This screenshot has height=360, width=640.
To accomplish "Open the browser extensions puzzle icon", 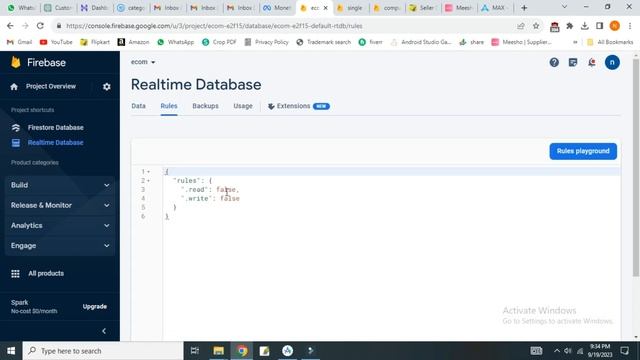I will point(569,26).
